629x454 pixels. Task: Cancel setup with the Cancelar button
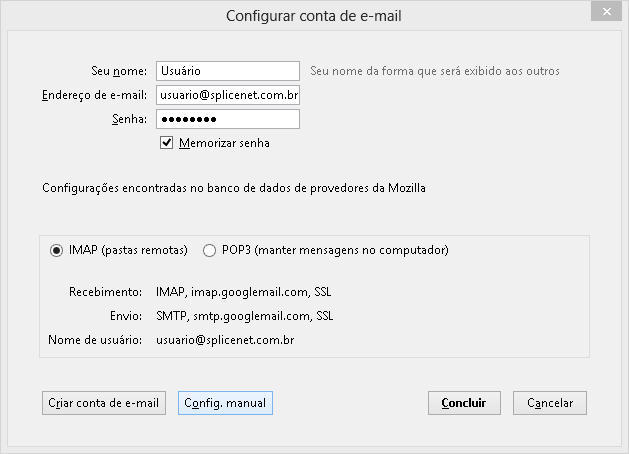click(550, 403)
